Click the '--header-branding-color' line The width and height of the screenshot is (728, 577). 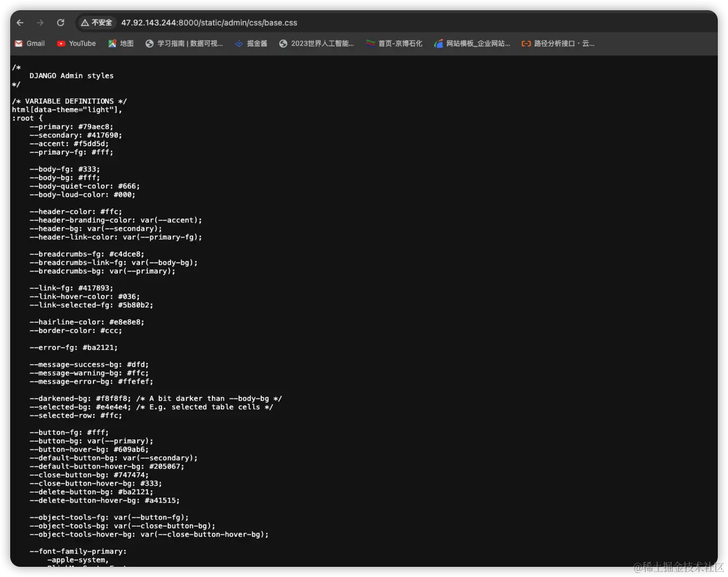(x=116, y=220)
